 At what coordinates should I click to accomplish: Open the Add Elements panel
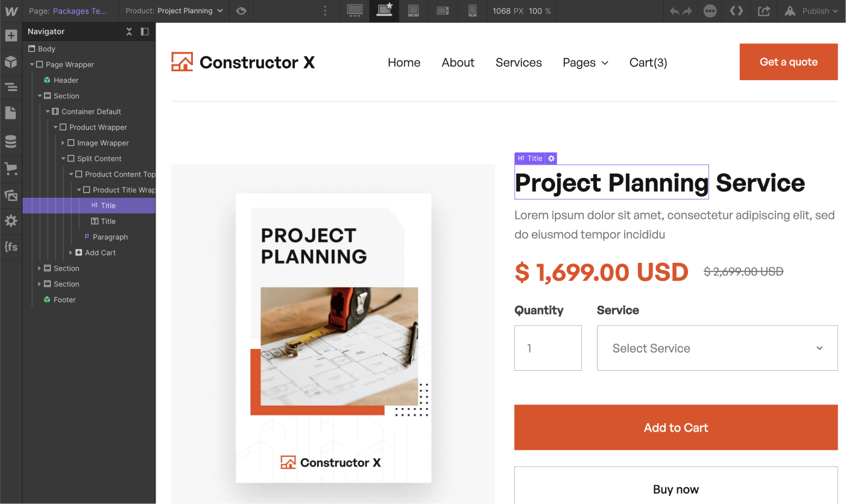pos(11,36)
